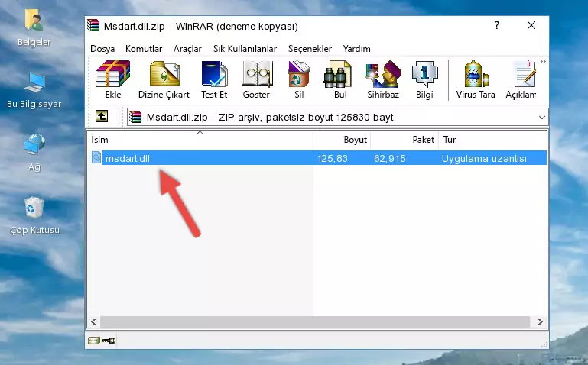This screenshot has width=588, height=365.
Task: Open the Dosya menu
Action: [x=102, y=49]
